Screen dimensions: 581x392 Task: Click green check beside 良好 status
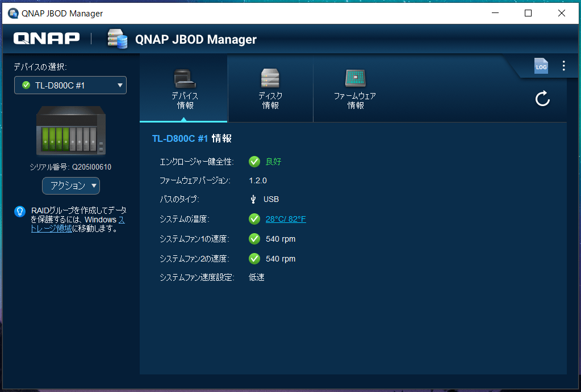click(x=254, y=161)
